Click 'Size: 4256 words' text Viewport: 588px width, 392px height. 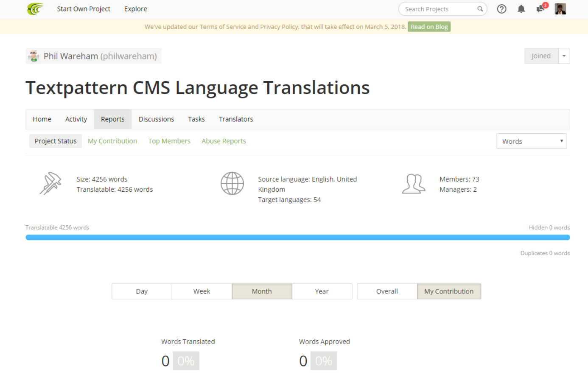pos(102,179)
